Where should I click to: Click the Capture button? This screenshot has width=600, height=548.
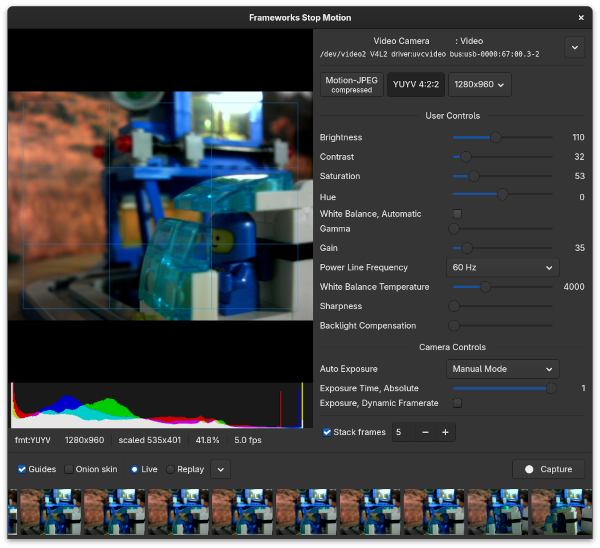tap(548, 469)
